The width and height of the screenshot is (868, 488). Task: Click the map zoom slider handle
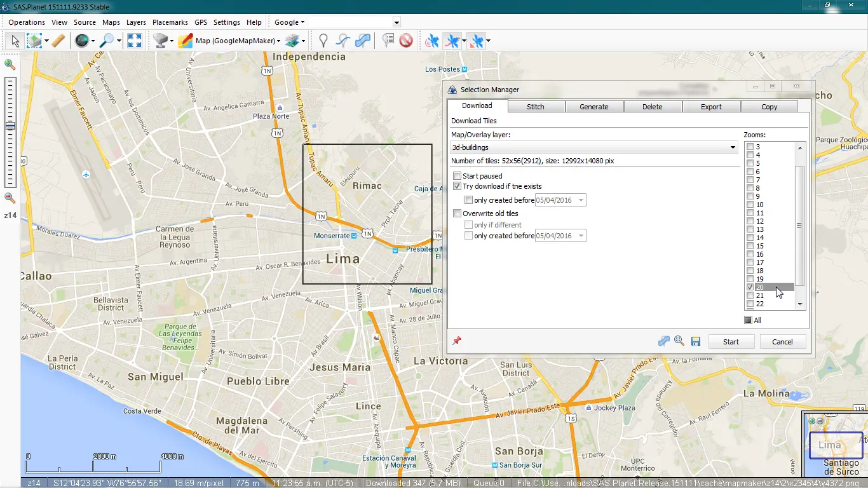coord(10,126)
